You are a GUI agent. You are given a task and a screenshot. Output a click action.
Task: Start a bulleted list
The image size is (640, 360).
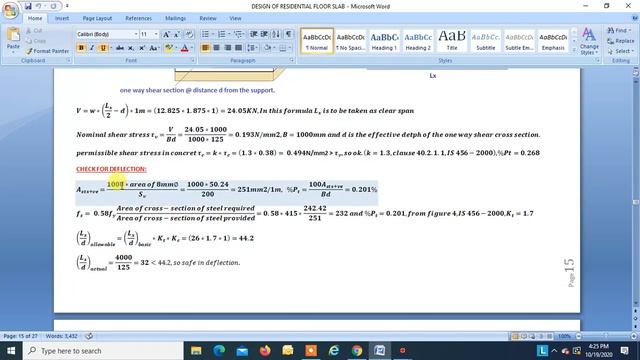coord(205,34)
